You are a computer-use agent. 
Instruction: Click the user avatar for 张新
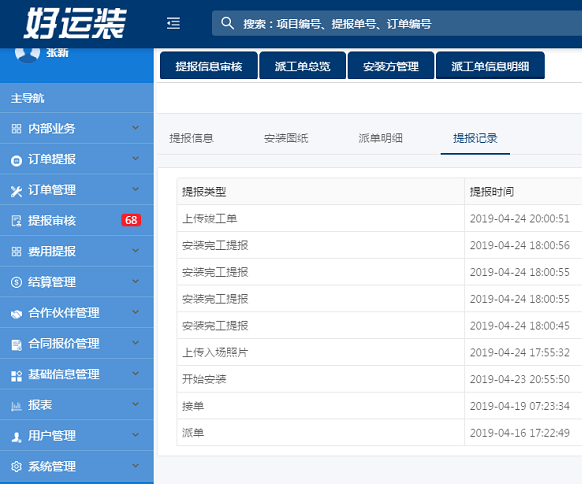click(x=27, y=53)
